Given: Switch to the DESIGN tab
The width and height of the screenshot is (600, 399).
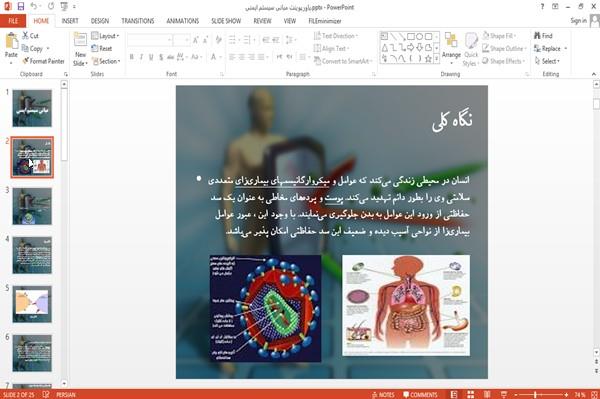Looking at the screenshot, I should point(100,21).
